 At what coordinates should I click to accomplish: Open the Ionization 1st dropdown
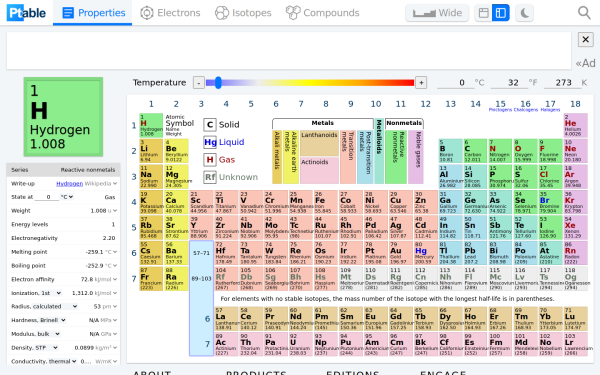pos(36,293)
